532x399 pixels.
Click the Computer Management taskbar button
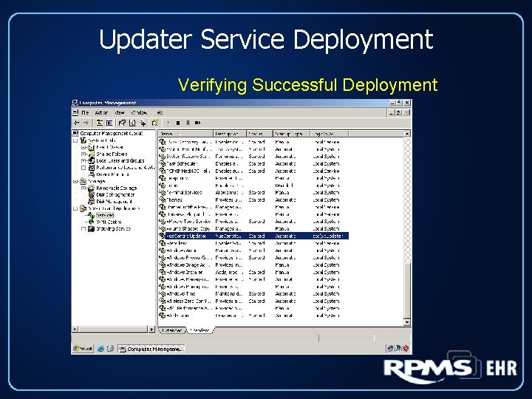[151, 349]
